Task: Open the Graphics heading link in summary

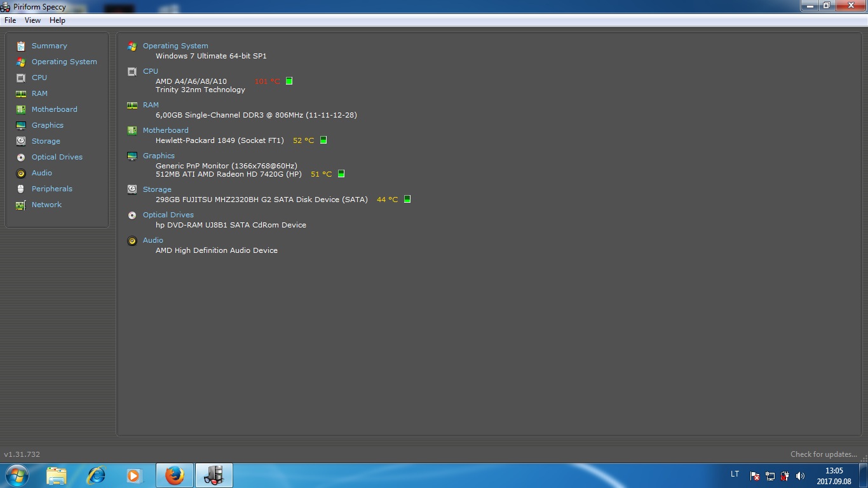Action: click(159, 156)
